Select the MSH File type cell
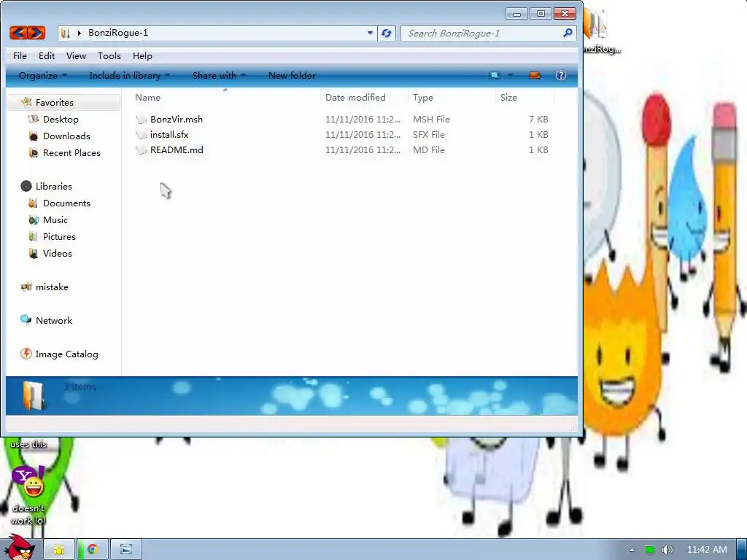Viewport: 747px width, 560px height. click(x=431, y=119)
